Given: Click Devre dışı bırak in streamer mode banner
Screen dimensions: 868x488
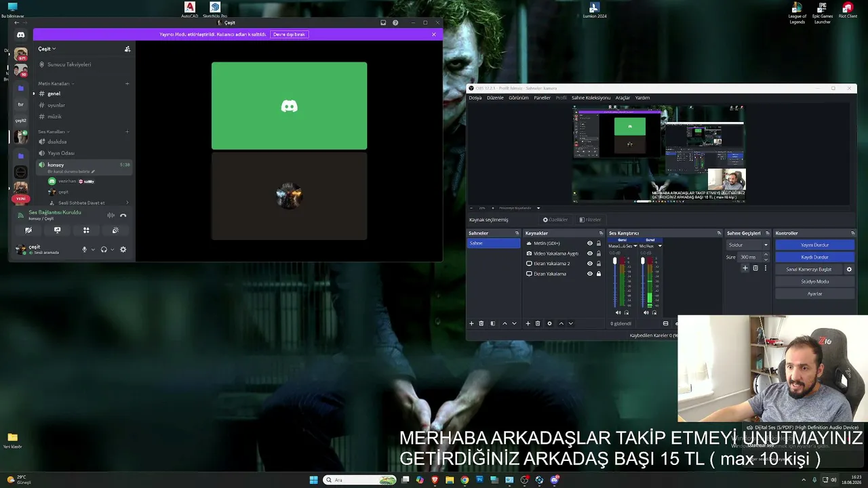Looking at the screenshot, I should 289,34.
